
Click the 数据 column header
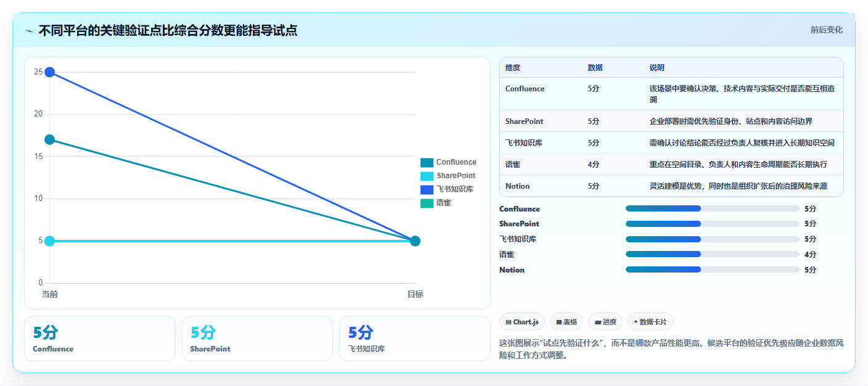tap(596, 68)
